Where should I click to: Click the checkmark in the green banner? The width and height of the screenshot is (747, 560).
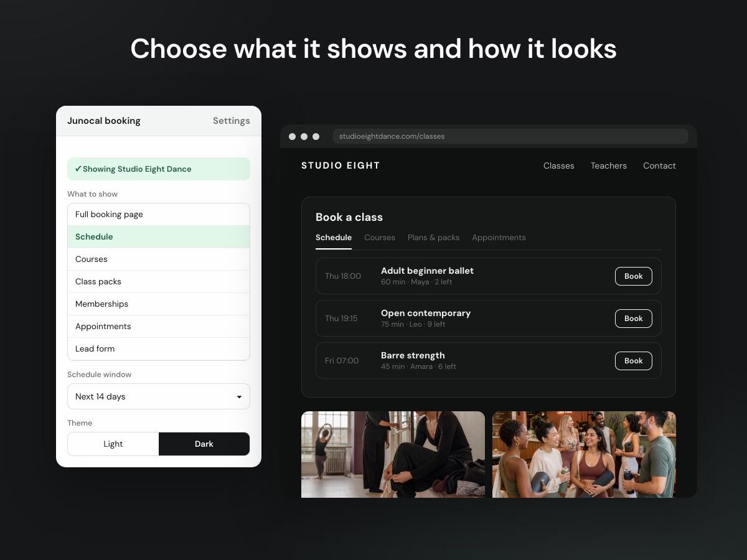pos(78,169)
